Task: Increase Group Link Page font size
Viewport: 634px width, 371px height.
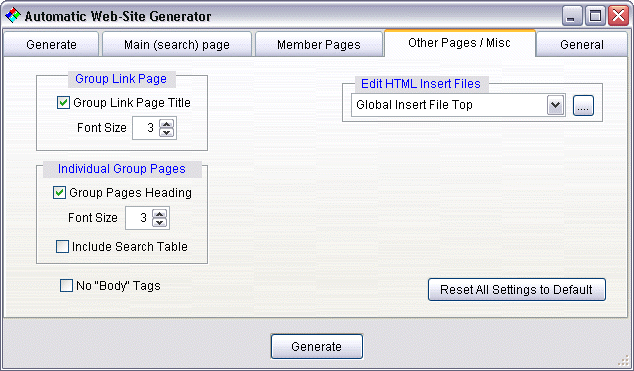Action: pos(167,123)
